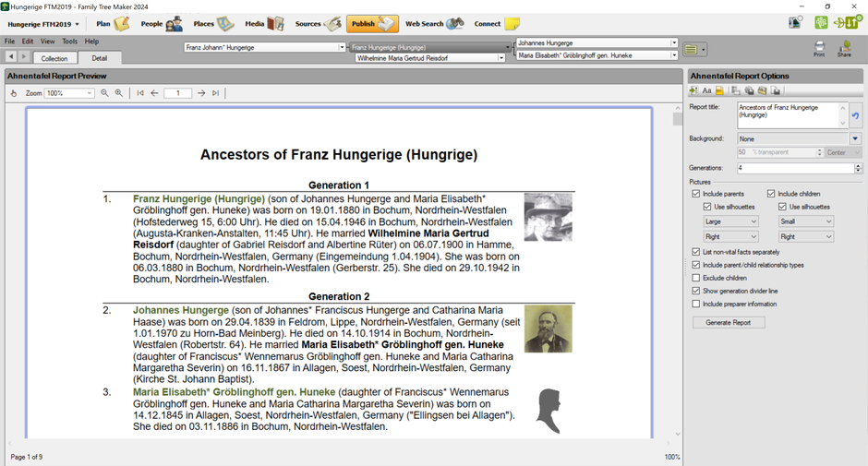Enable Exclude children checkbox
The height and width of the screenshot is (466, 868).
click(696, 278)
